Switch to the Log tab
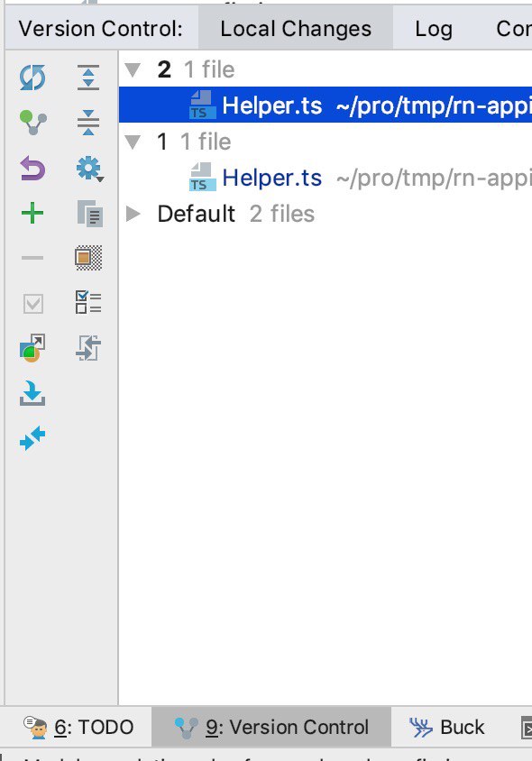 pos(434,29)
